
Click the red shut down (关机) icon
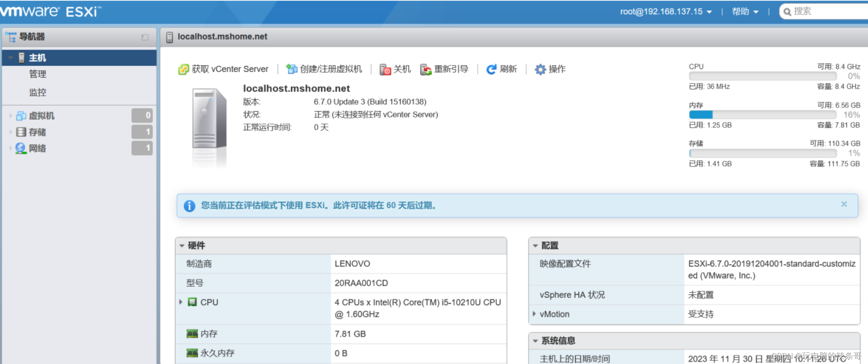click(385, 69)
